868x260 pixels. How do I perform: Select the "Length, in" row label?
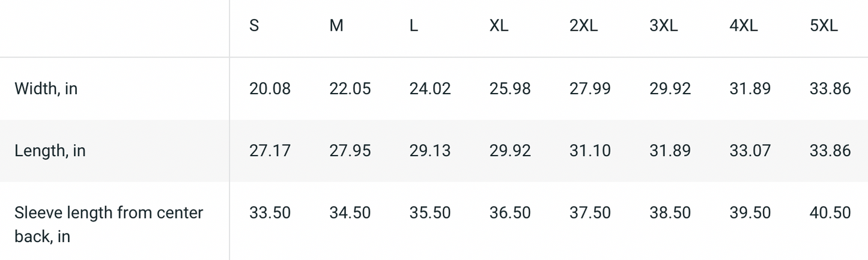pyautogui.click(x=50, y=151)
